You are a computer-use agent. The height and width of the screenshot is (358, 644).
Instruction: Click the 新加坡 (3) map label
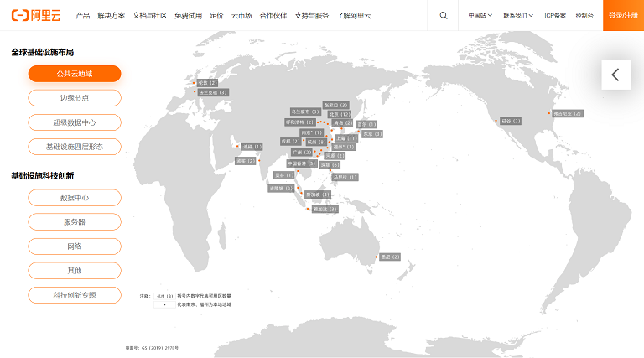(x=318, y=195)
